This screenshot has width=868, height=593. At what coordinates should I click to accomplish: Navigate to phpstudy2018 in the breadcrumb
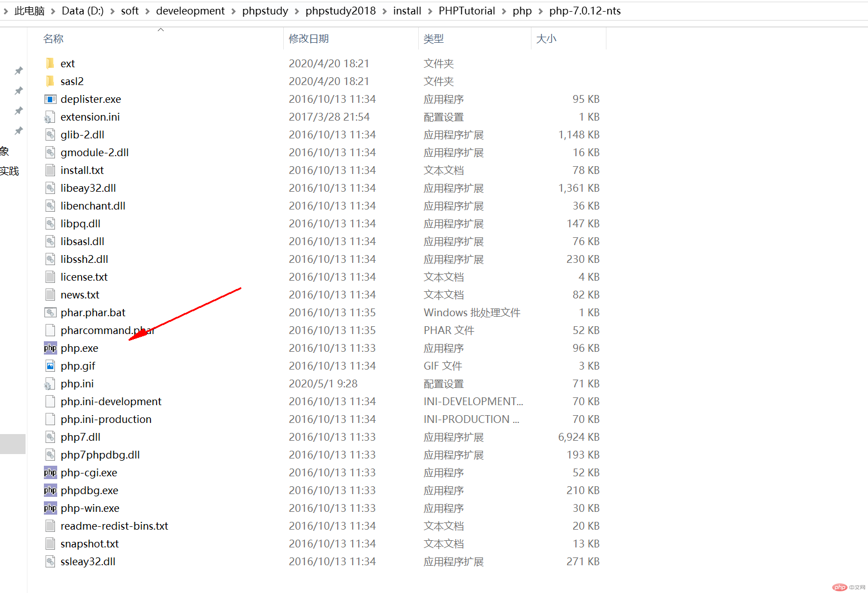(x=340, y=11)
